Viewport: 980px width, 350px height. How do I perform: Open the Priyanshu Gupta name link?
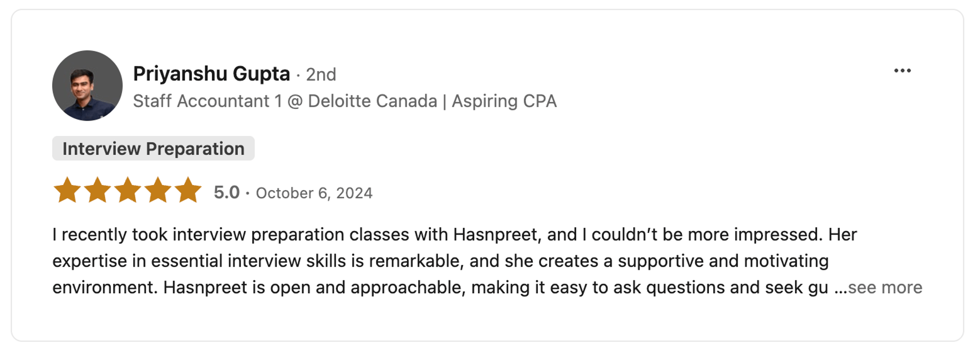pos(211,74)
